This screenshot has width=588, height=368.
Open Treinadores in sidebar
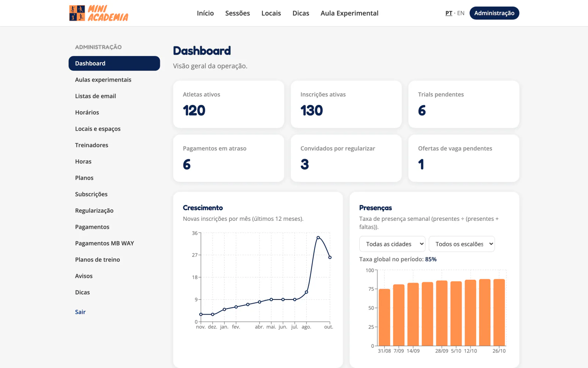coord(114,145)
